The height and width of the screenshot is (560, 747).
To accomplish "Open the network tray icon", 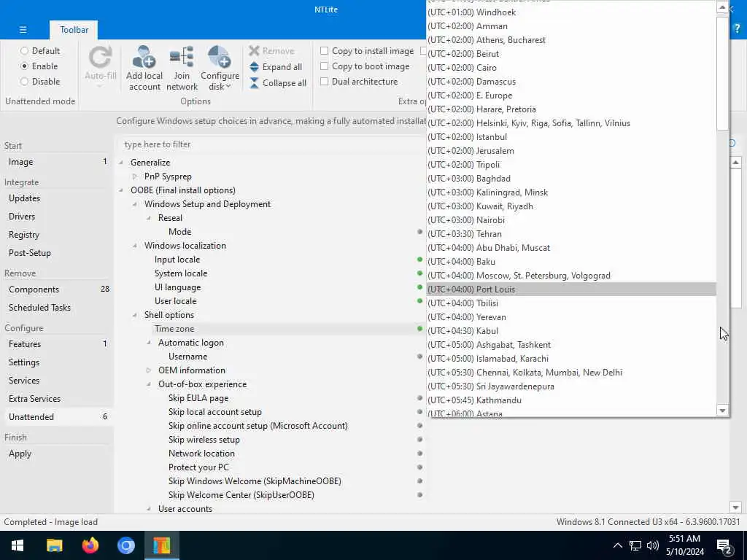I will tap(635, 545).
